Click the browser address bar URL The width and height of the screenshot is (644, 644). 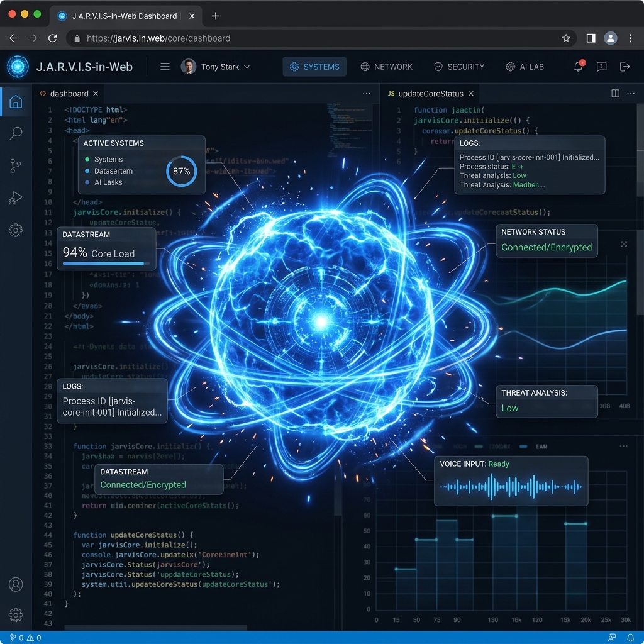[x=158, y=38]
